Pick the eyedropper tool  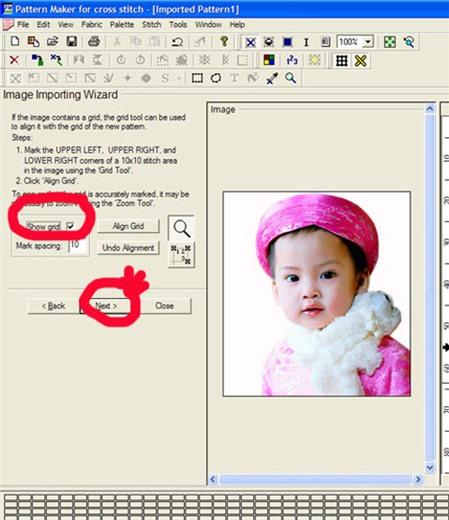click(x=272, y=79)
